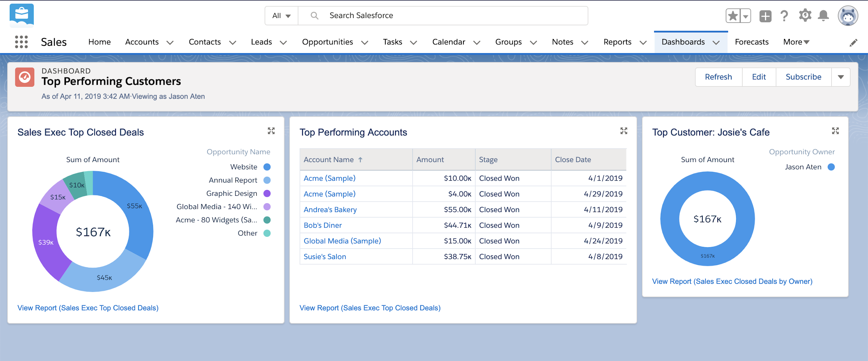The width and height of the screenshot is (868, 361).
Task: Open the App Launcher waffle icon
Action: [22, 42]
